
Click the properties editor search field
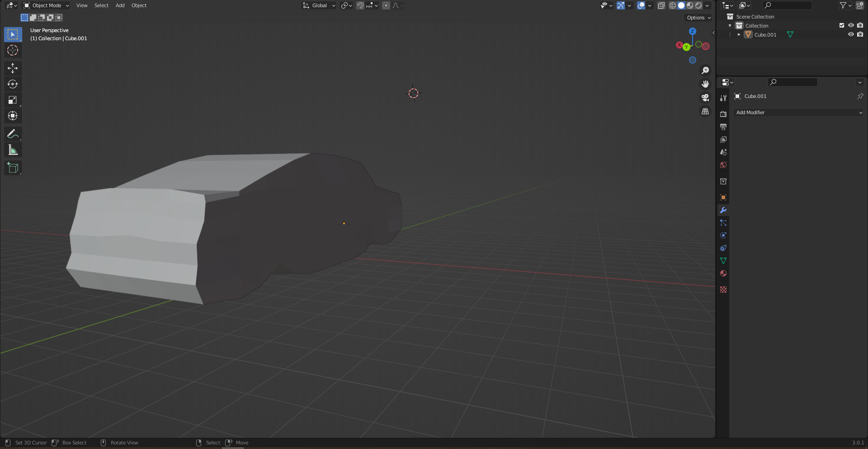793,82
